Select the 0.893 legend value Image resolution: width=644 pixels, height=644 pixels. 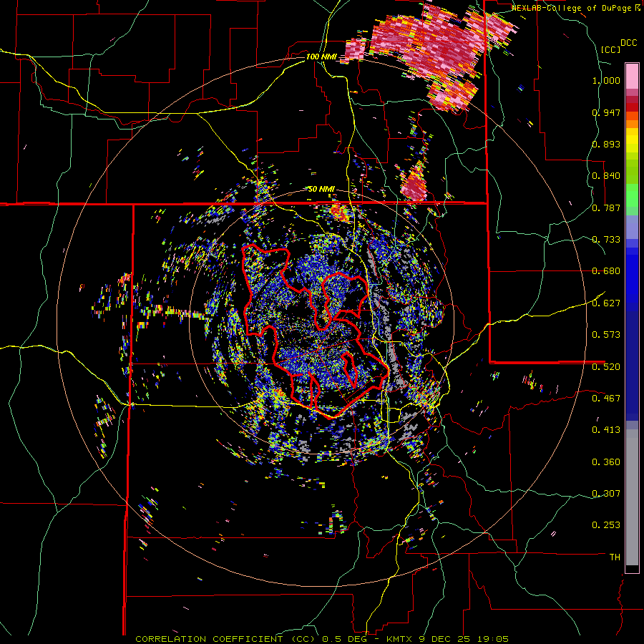point(606,144)
